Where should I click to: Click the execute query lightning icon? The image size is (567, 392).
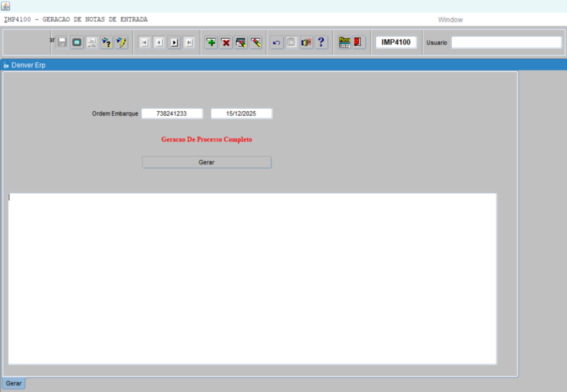click(x=122, y=42)
